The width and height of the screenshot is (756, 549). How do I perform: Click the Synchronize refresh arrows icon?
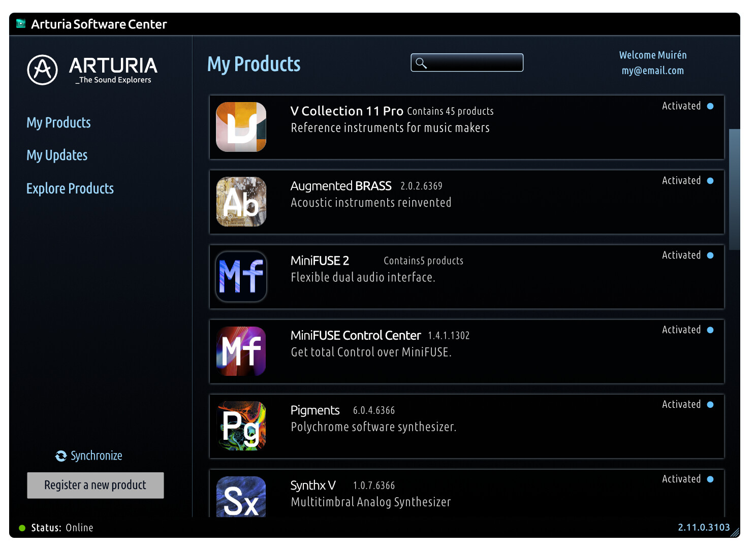61,456
